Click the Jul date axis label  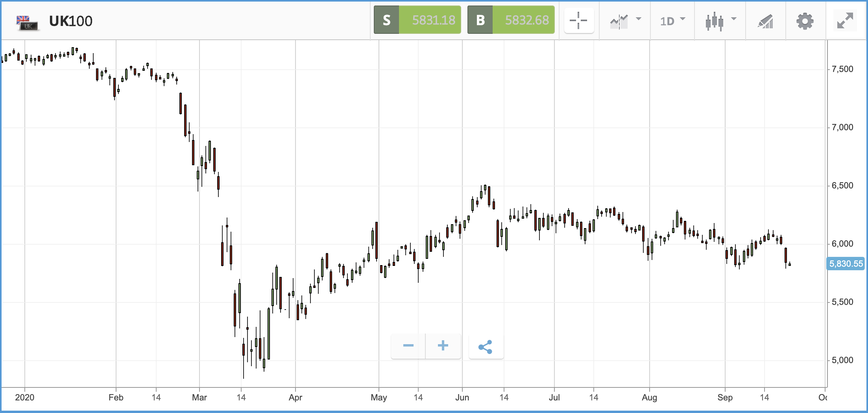[x=554, y=397]
